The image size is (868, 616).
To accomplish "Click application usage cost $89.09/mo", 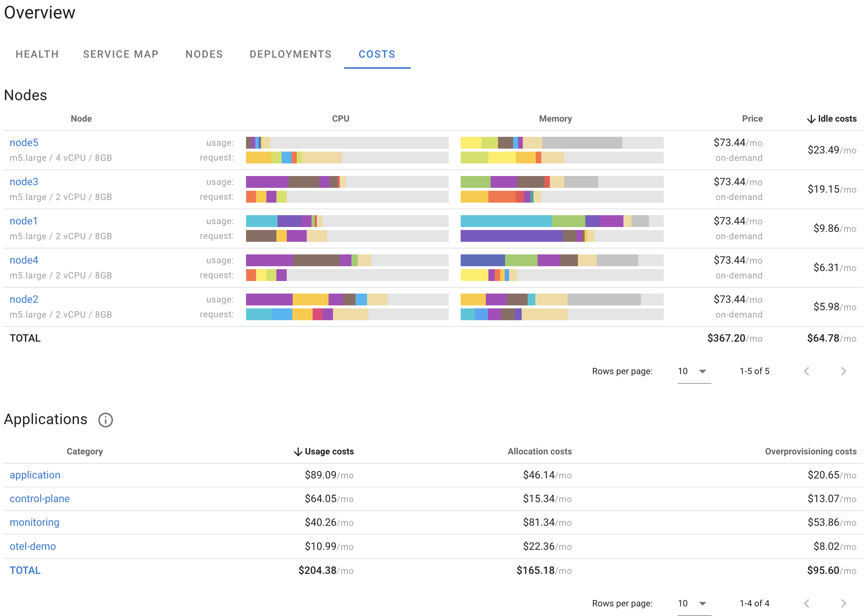I will [329, 475].
